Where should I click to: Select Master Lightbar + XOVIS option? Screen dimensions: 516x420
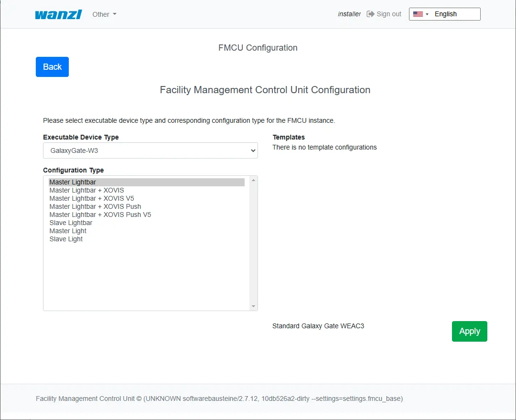[x=86, y=190]
